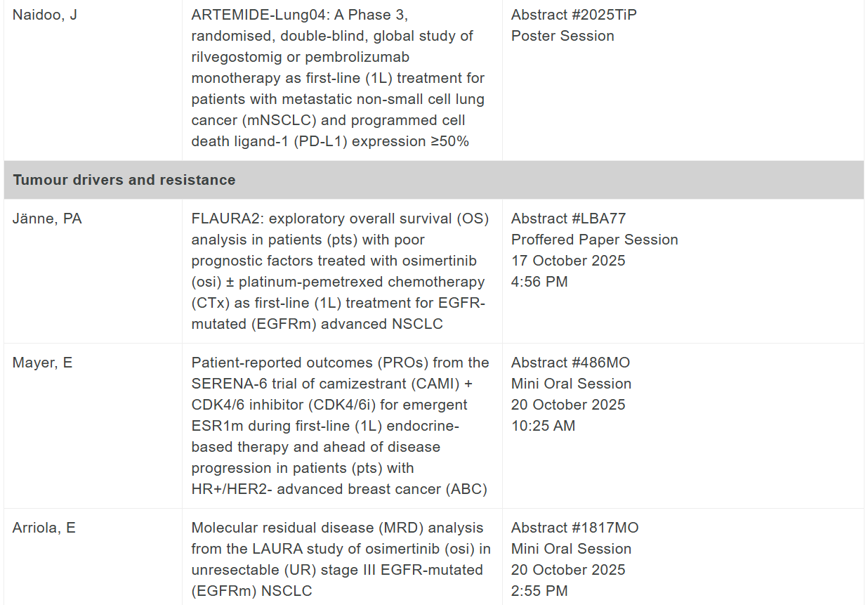The width and height of the screenshot is (868, 605).
Task: Click the author name Naidoo, J
Action: tap(45, 15)
